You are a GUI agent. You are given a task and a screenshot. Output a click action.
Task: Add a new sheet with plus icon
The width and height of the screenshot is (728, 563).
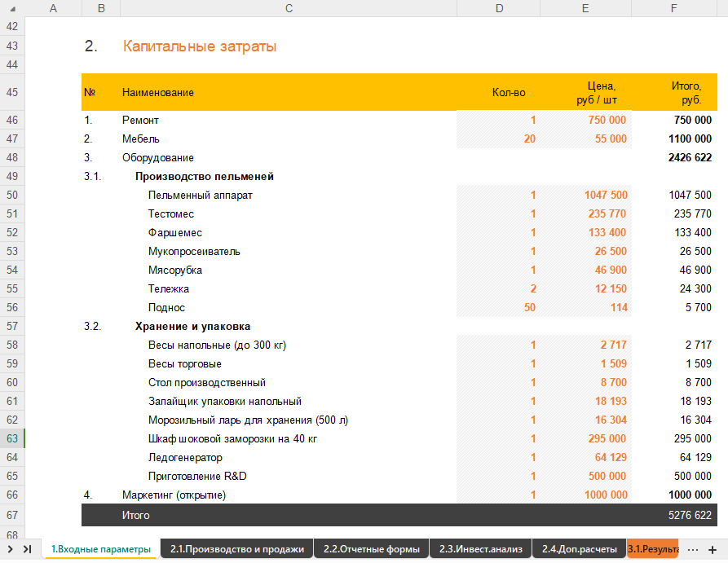point(713,550)
